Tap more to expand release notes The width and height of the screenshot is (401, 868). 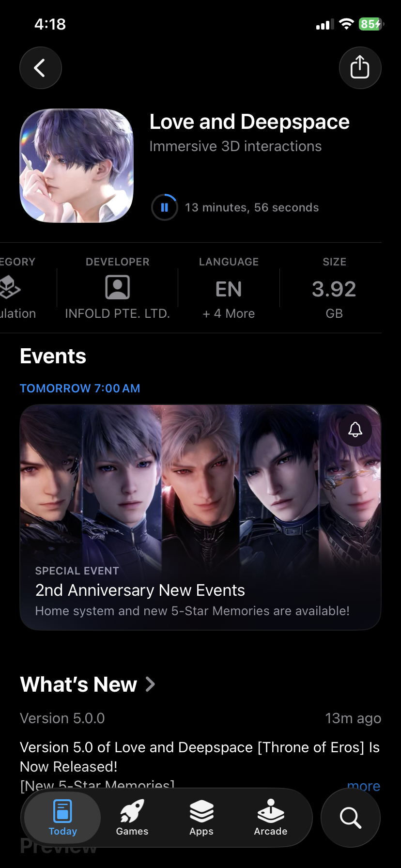coord(364,786)
